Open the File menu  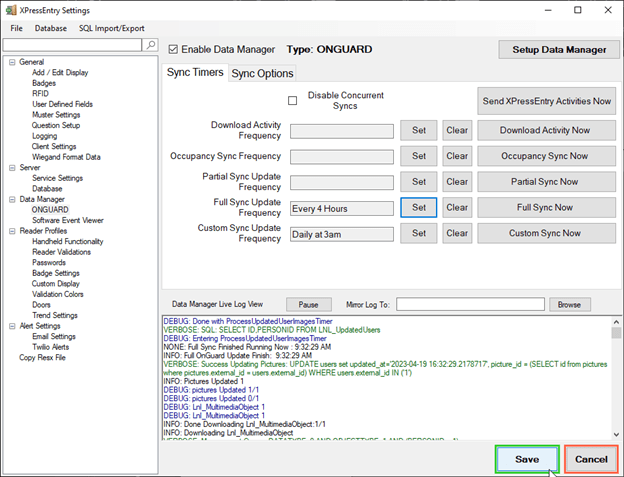coord(17,28)
